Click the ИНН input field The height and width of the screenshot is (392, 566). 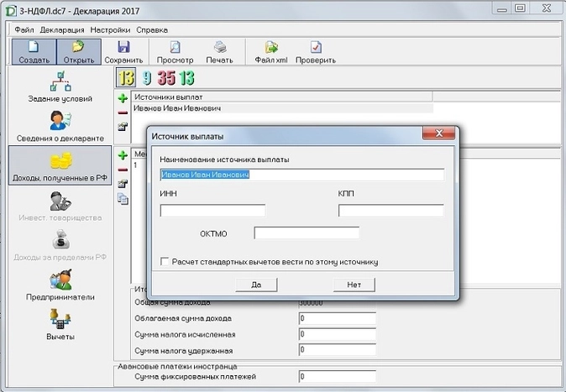point(212,211)
